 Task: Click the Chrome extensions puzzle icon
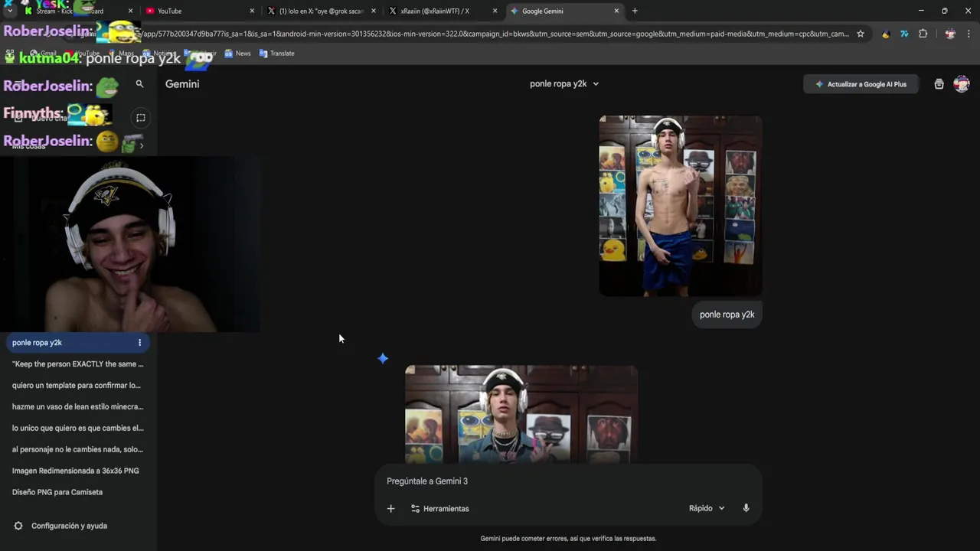pos(923,34)
